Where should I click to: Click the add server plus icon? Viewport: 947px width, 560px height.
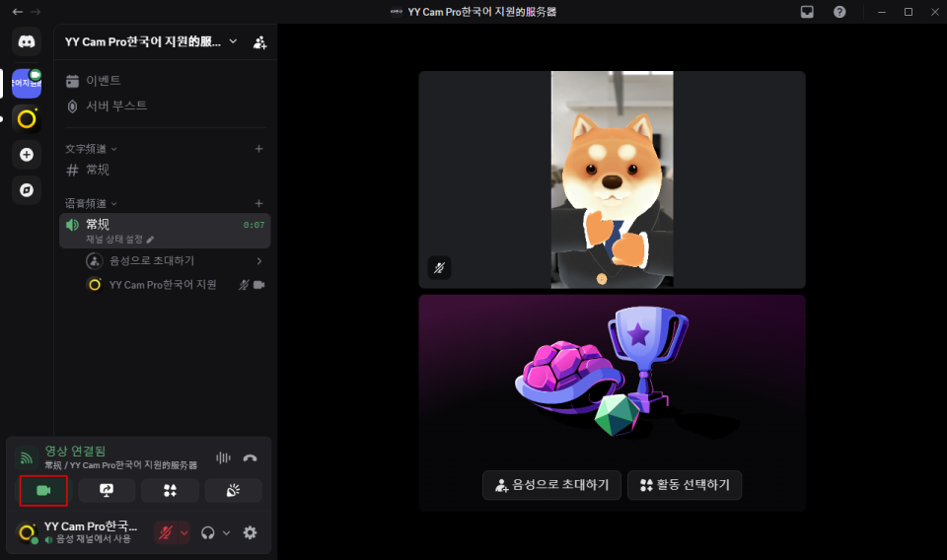(x=27, y=155)
